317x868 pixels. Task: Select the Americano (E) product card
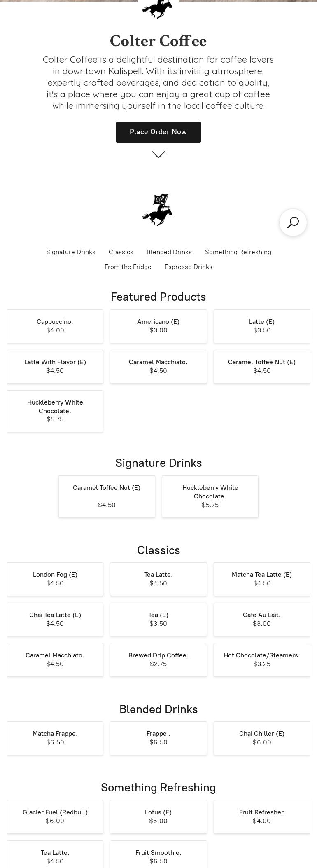tap(158, 326)
